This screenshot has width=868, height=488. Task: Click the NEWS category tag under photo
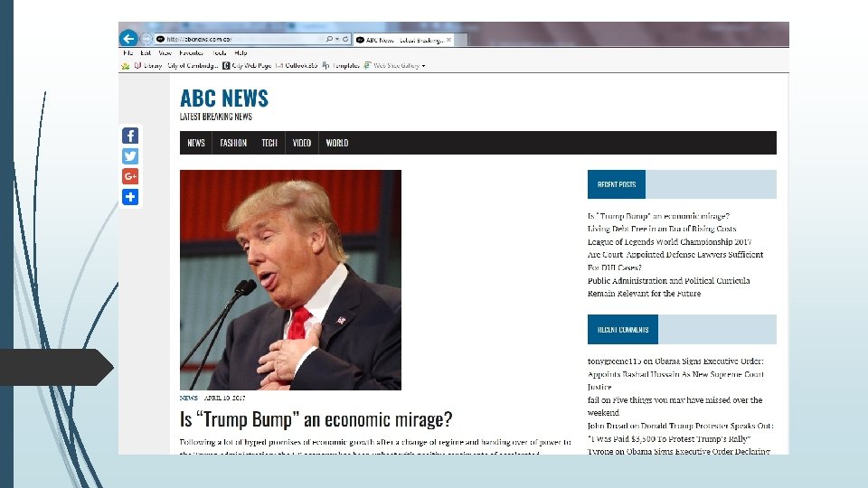tap(189, 398)
